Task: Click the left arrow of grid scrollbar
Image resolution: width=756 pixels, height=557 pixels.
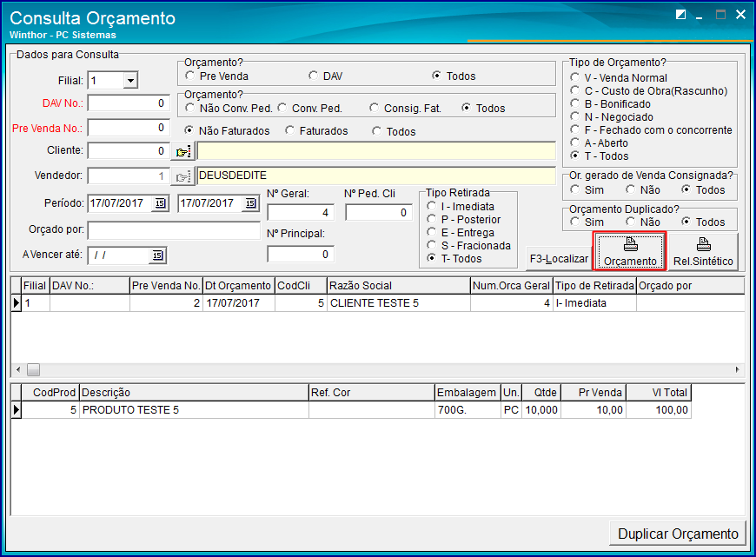Action: 18,370
